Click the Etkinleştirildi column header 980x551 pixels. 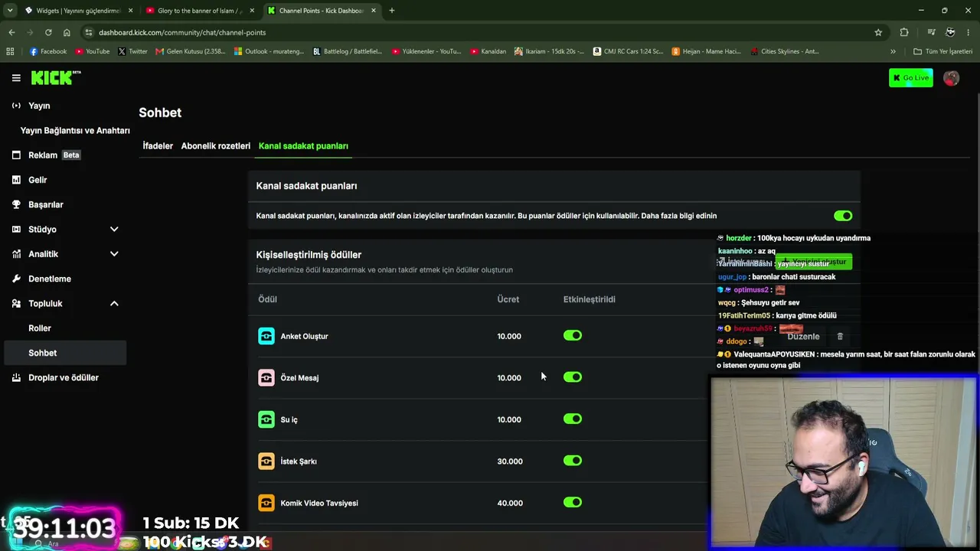(590, 299)
